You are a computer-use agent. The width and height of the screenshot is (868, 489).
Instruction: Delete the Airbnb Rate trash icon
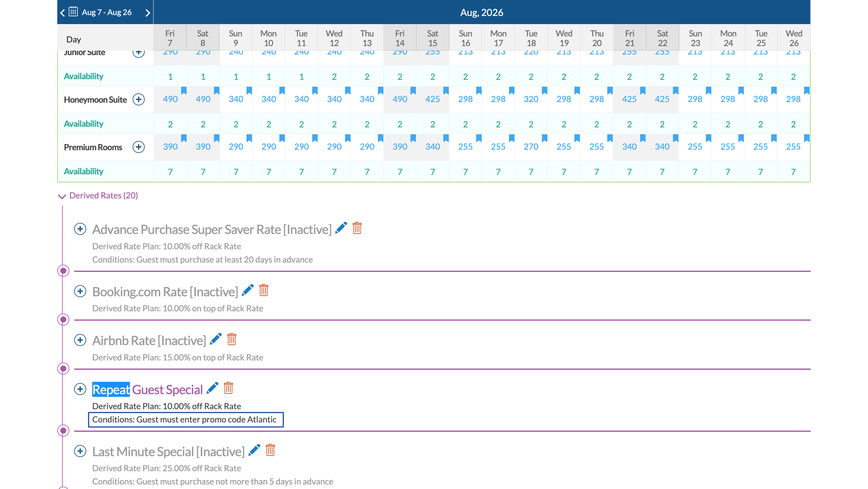232,339
